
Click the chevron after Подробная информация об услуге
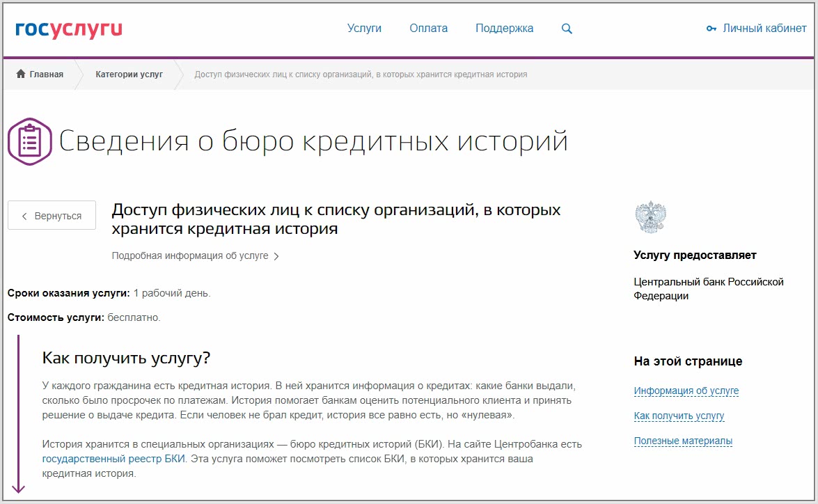[x=276, y=256]
